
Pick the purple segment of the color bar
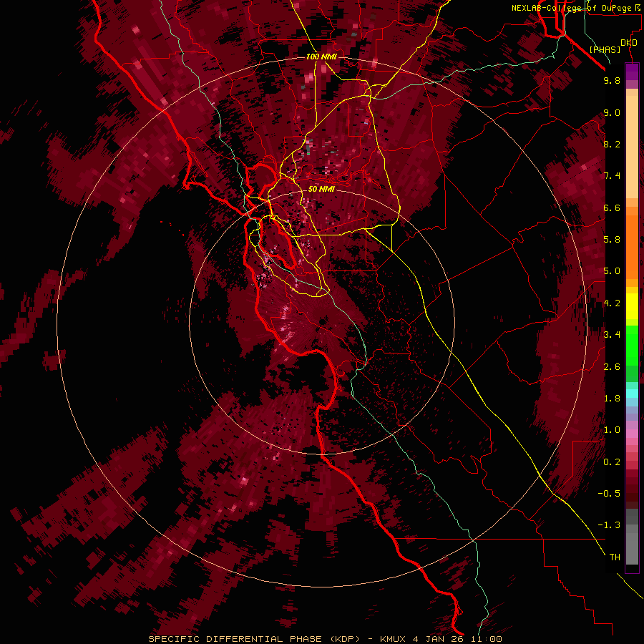(x=632, y=72)
